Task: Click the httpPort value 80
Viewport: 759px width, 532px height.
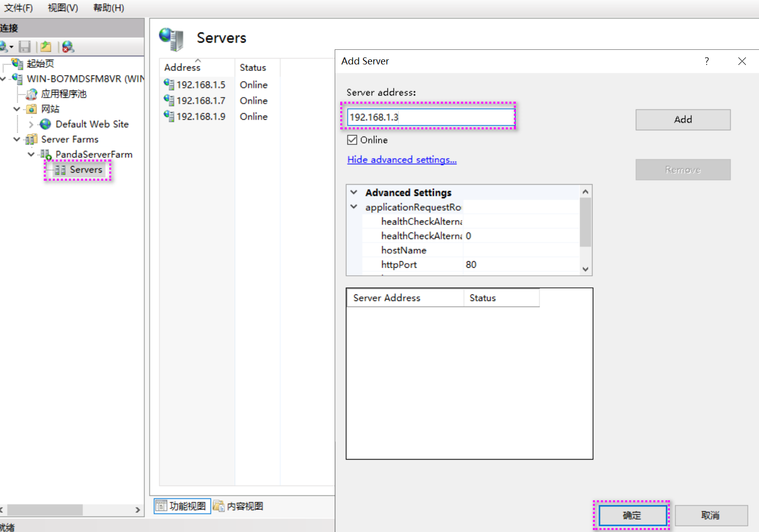Action: coord(521,265)
